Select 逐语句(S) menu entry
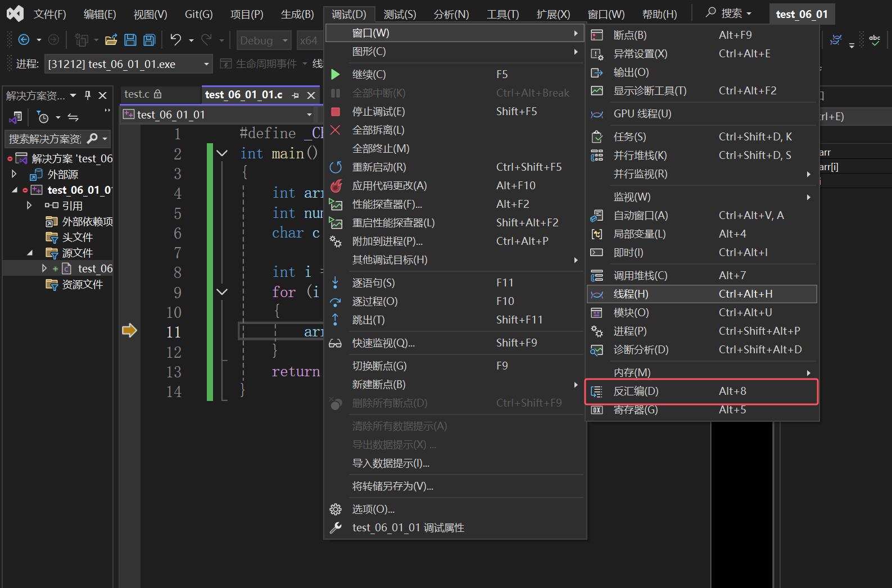This screenshot has width=892, height=588. [x=455, y=283]
